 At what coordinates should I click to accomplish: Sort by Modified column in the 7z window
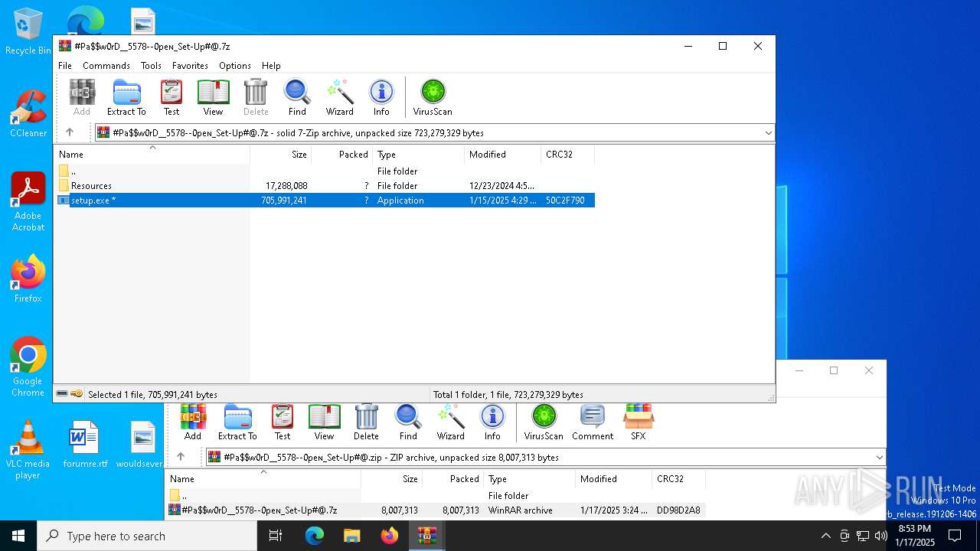502,155
